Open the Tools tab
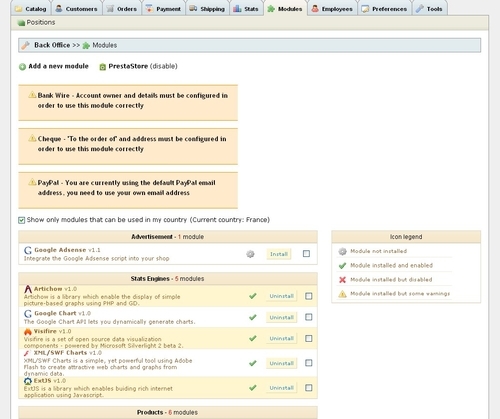This screenshot has height=419, width=500. coord(430,9)
